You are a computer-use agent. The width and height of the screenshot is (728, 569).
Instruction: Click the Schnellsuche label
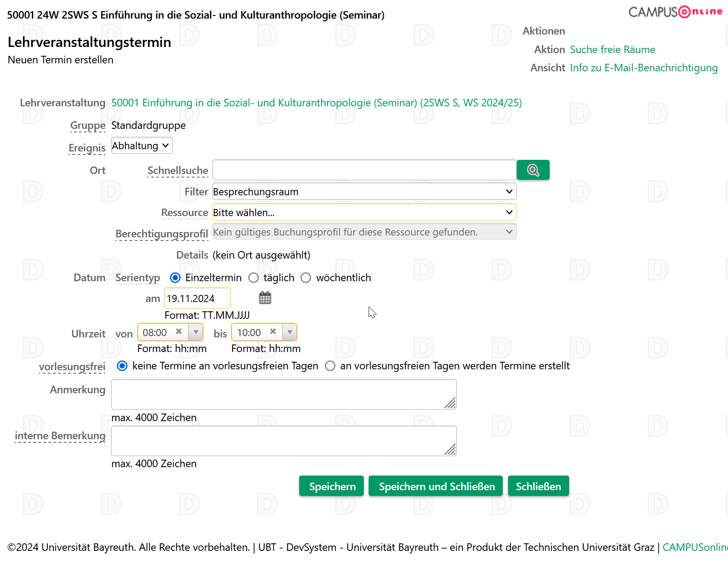pyautogui.click(x=177, y=170)
